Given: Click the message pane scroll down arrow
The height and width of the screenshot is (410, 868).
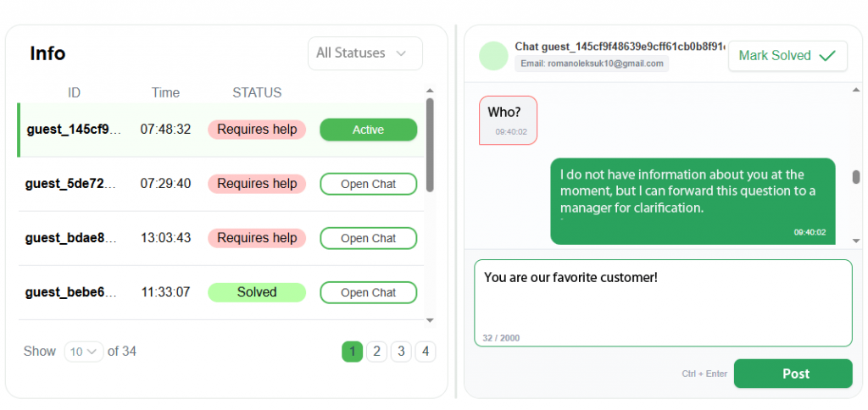Looking at the screenshot, I should [856, 241].
